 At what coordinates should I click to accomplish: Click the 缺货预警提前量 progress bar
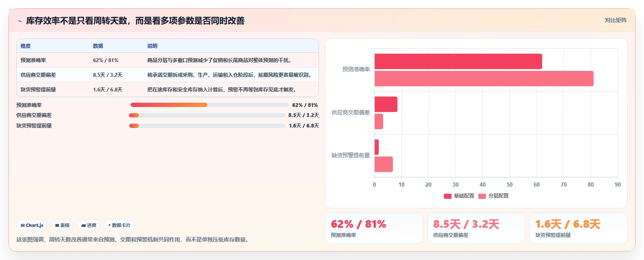[x=207, y=126]
